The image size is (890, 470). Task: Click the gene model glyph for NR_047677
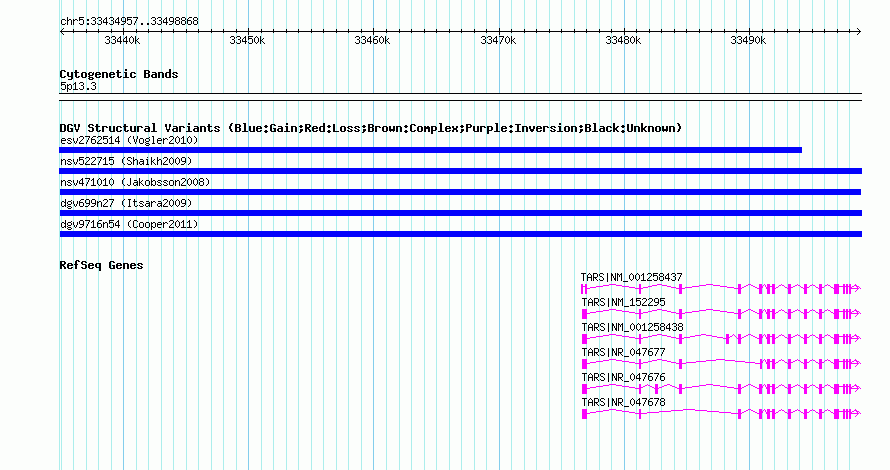coord(721,364)
